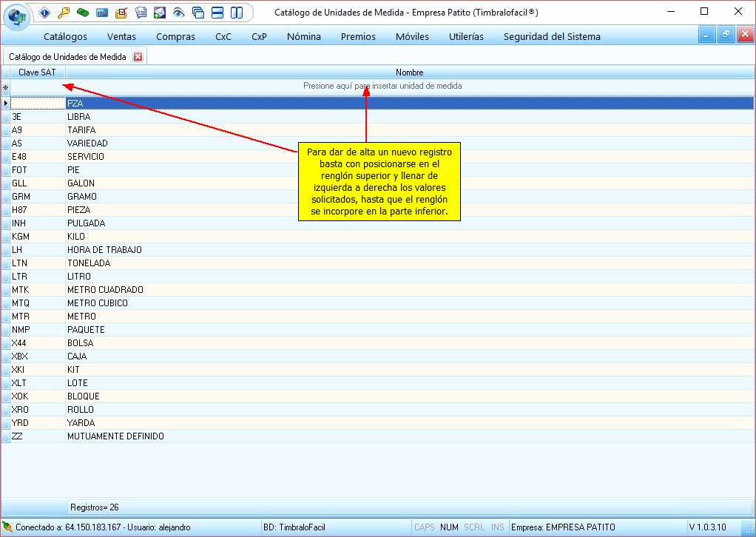This screenshot has height=537, width=756.
Task: Open the Móviles menu
Action: tap(412, 37)
